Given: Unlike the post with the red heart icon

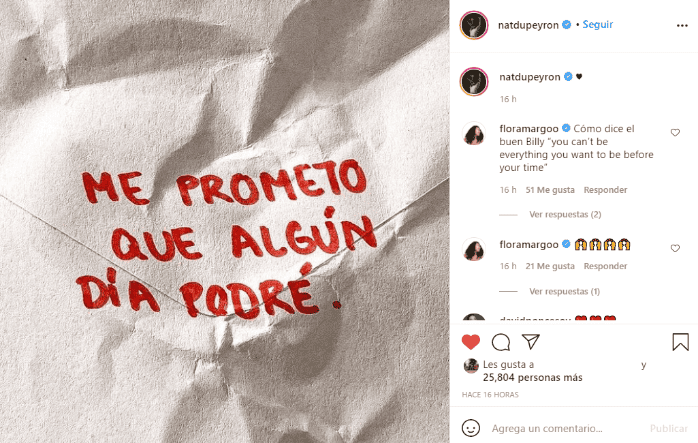Looking at the screenshot, I should [x=471, y=342].
